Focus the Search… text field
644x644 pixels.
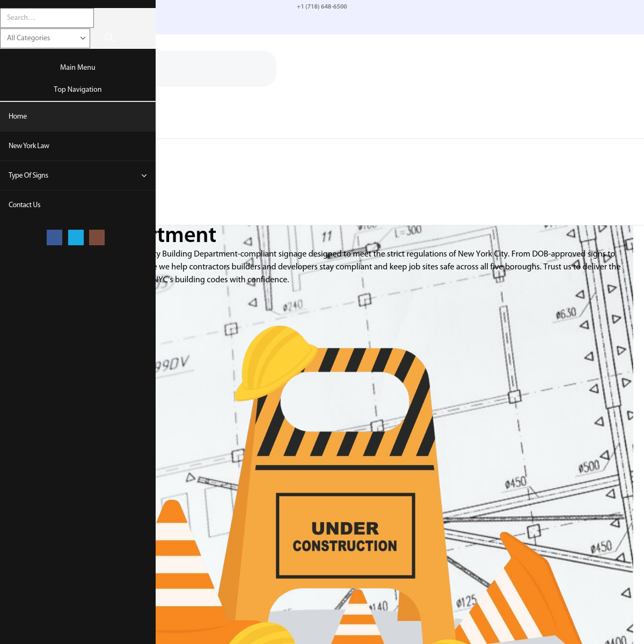[x=47, y=18]
